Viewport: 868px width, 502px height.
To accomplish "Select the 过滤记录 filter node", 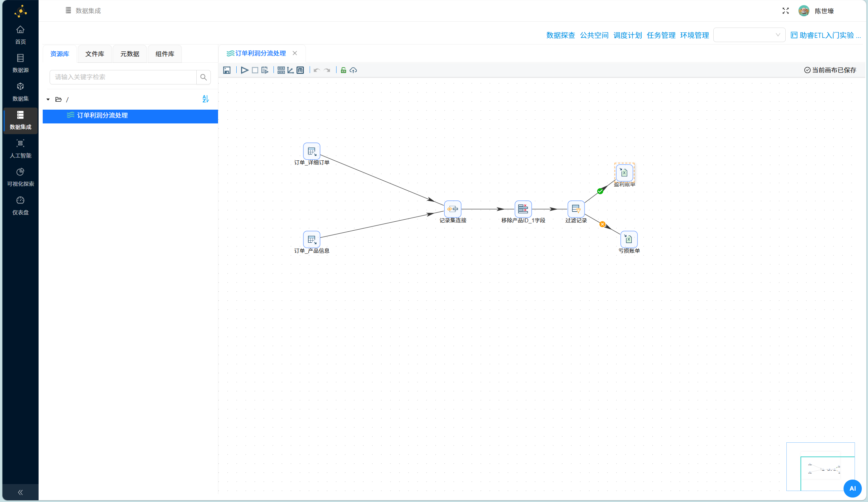I will (576, 209).
